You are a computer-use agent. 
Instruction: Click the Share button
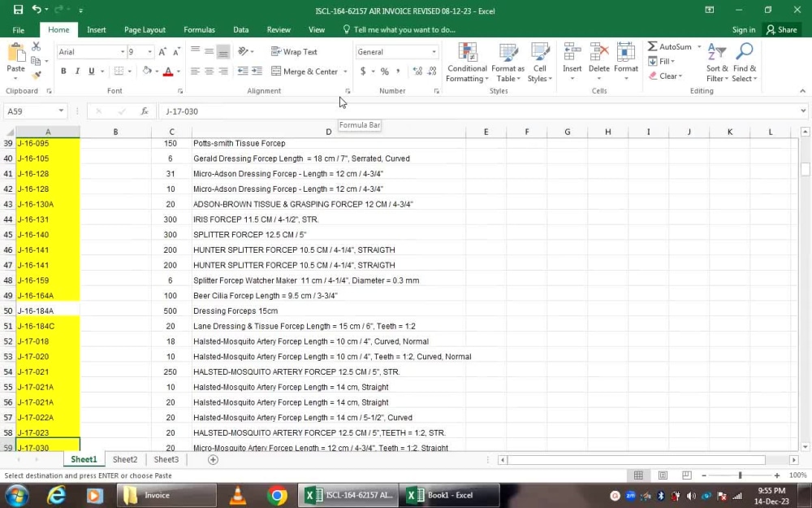tap(782, 29)
